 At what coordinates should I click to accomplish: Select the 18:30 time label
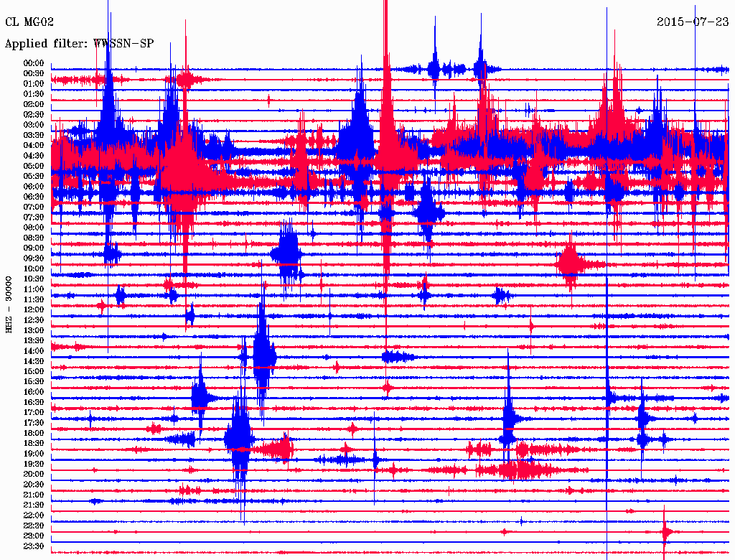pyautogui.click(x=34, y=443)
